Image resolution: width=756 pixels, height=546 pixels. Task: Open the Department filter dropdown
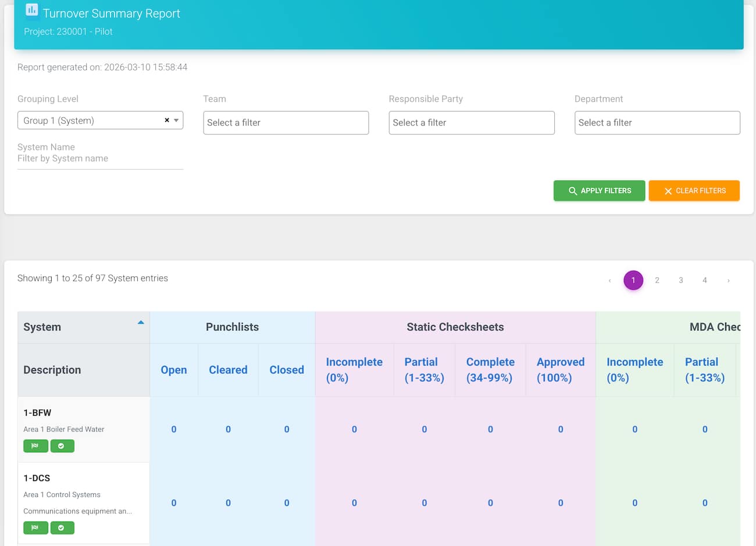(x=657, y=123)
